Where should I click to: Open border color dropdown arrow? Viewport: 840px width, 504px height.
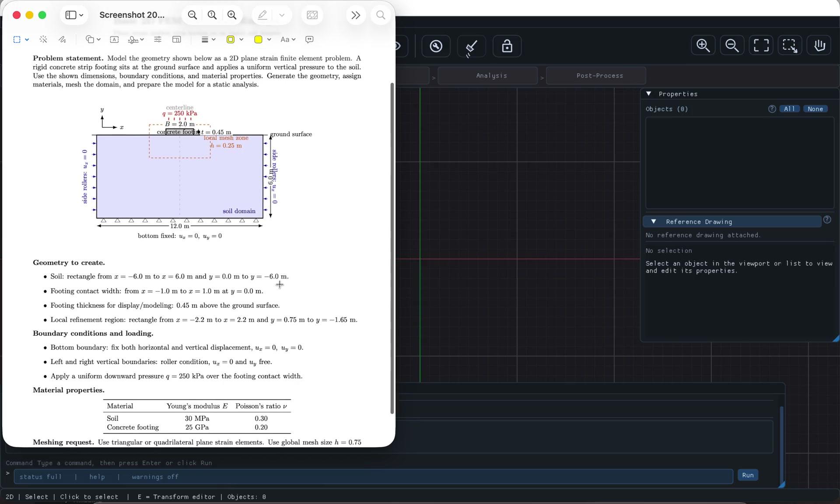coord(241,39)
